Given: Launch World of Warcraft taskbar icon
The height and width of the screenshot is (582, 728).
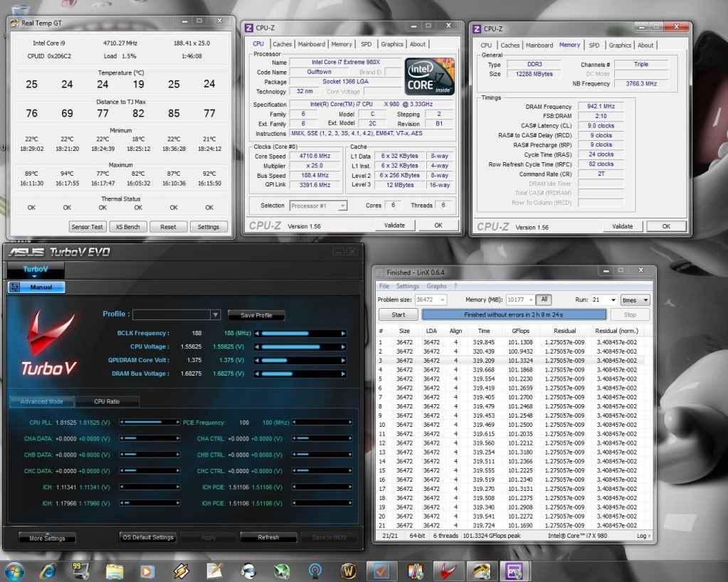Looking at the screenshot, I should point(349,571).
